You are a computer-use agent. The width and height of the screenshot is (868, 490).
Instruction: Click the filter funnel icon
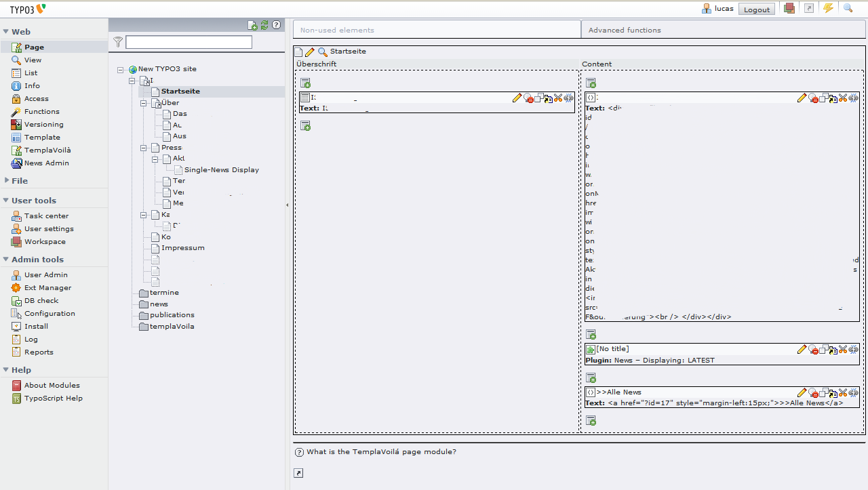(118, 42)
